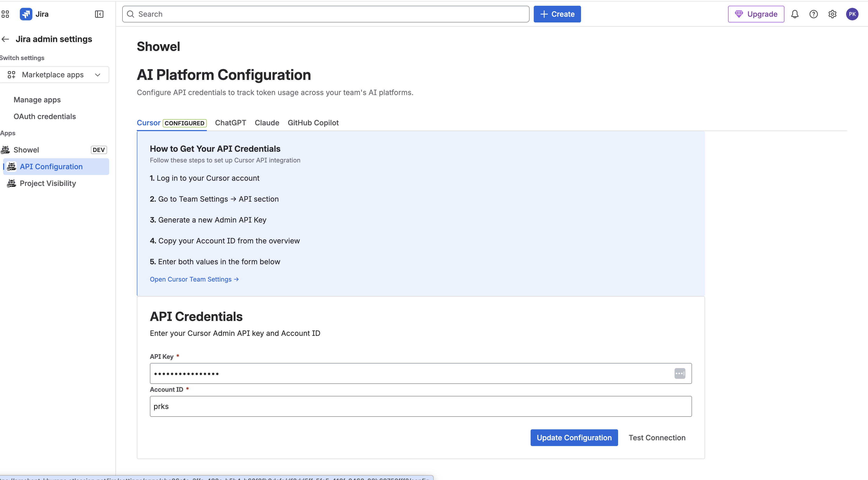868x480 pixels.
Task: Click the Showel app robot icon
Action: click(5, 150)
